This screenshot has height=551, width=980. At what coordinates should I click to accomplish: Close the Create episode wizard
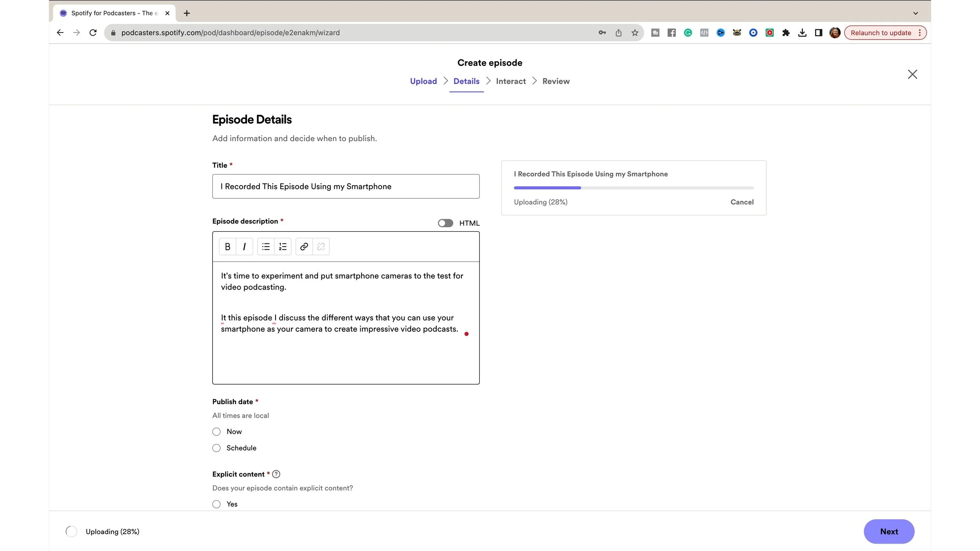(912, 74)
